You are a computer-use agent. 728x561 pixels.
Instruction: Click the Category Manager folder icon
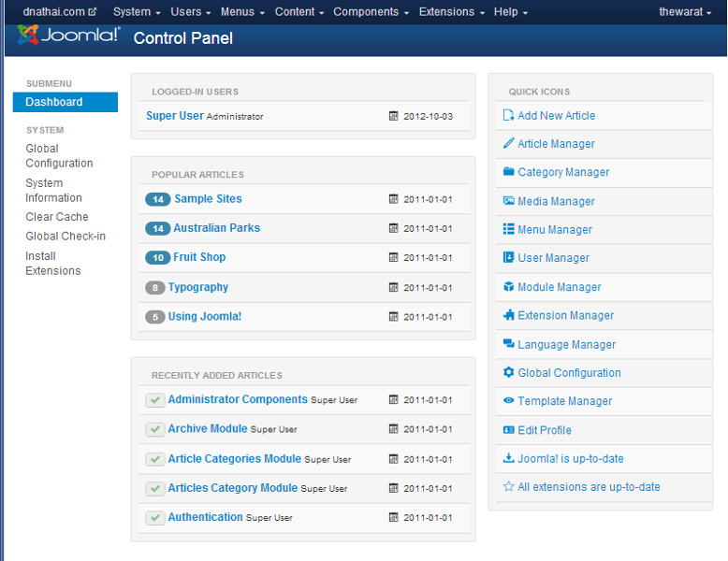pyautogui.click(x=508, y=172)
